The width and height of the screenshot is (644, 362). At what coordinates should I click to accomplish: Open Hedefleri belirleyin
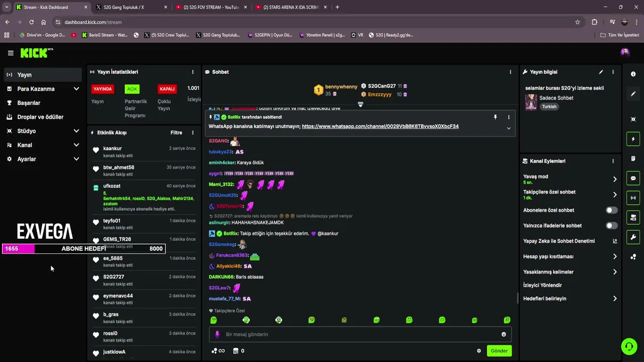pyautogui.click(x=570, y=299)
